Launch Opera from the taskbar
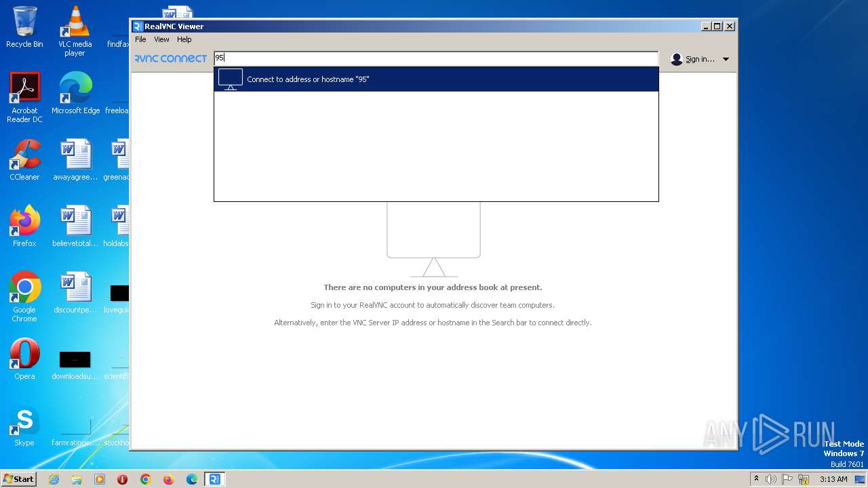 (123, 479)
